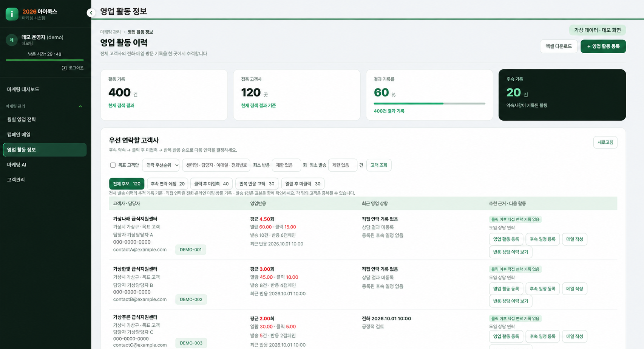Click 후속 일정 등록 for 가상나래 급식지원센터
The image size is (644, 349).
(542, 239)
